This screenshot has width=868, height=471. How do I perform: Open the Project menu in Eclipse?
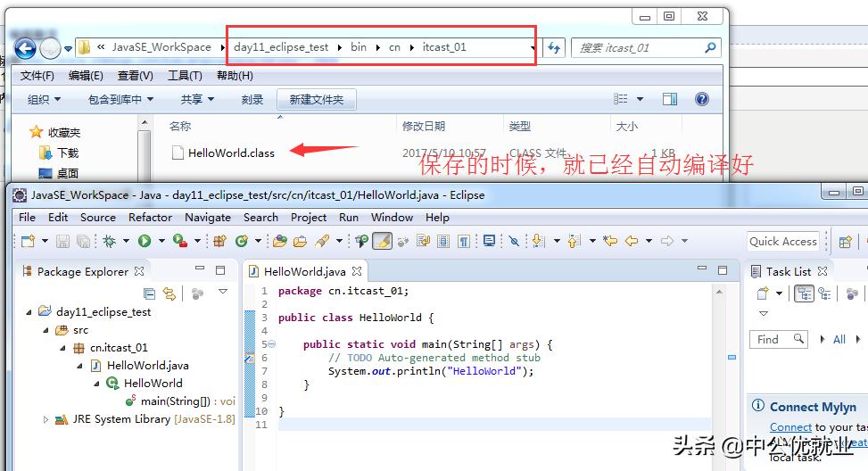[x=309, y=218]
